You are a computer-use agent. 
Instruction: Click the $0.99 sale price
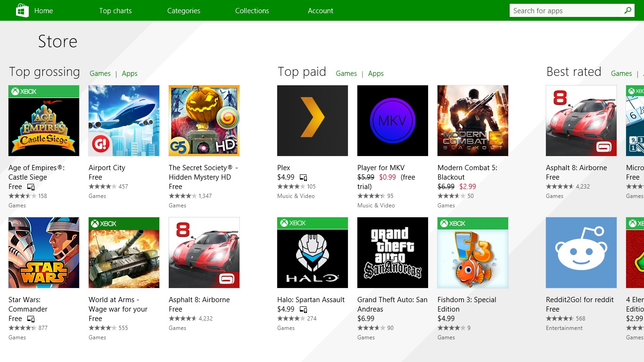[388, 177]
